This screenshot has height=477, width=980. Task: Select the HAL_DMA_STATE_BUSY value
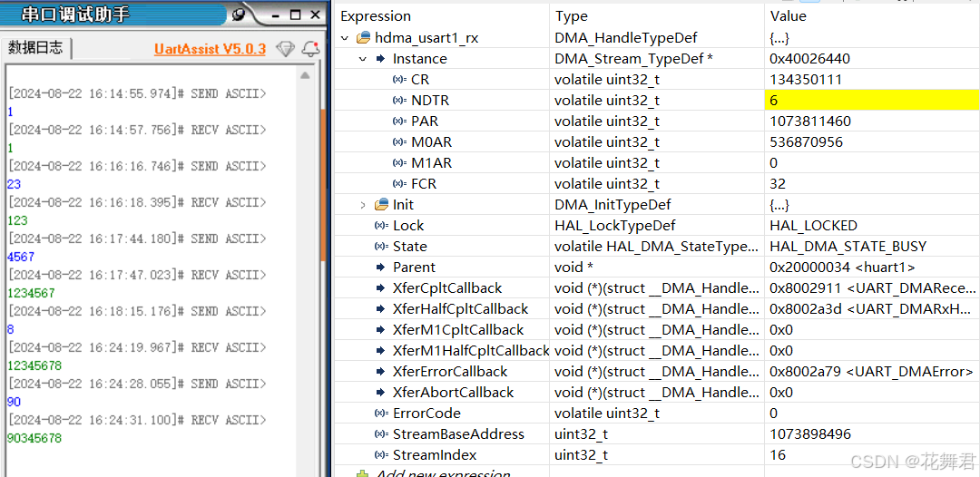point(848,247)
